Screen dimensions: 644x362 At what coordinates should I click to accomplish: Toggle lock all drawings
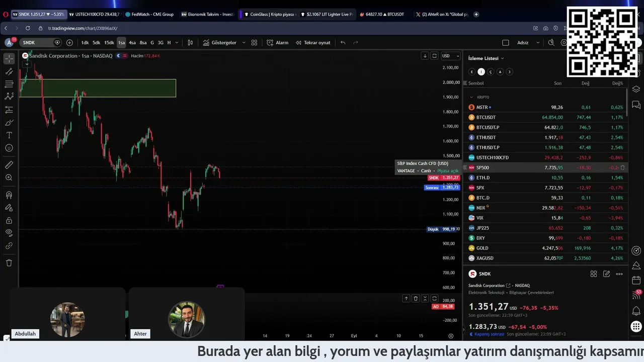pyautogui.click(x=9, y=220)
